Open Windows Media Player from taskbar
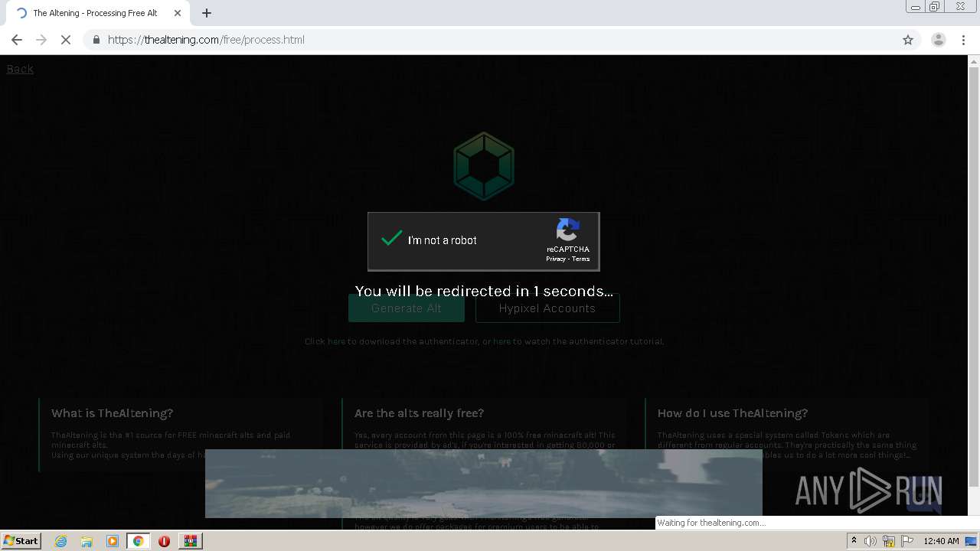The image size is (980, 551). click(x=113, y=541)
